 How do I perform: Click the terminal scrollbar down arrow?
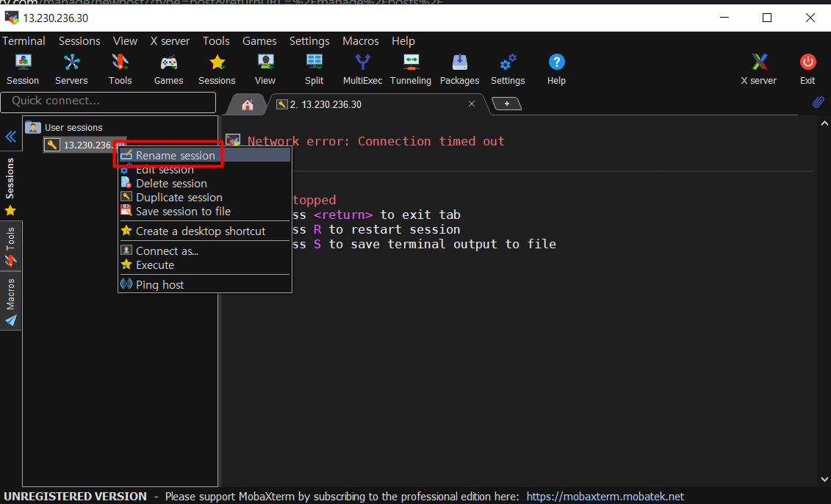coord(824,480)
